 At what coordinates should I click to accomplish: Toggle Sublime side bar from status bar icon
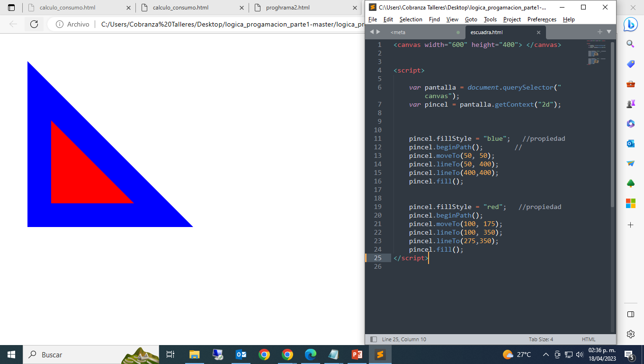(373, 339)
